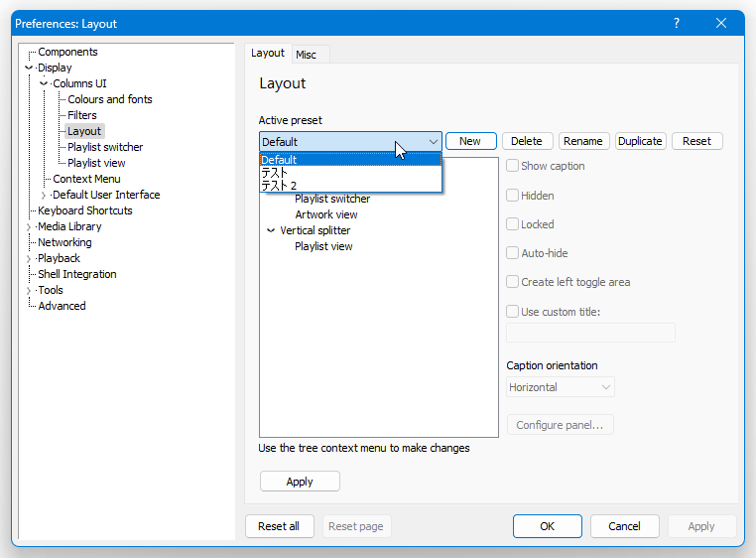Click the Reset preset button

(696, 141)
